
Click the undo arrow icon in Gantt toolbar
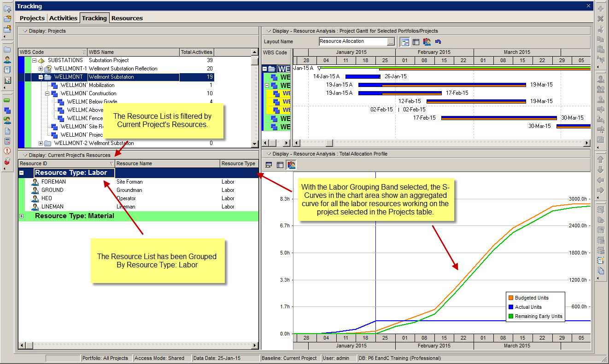coord(438,42)
